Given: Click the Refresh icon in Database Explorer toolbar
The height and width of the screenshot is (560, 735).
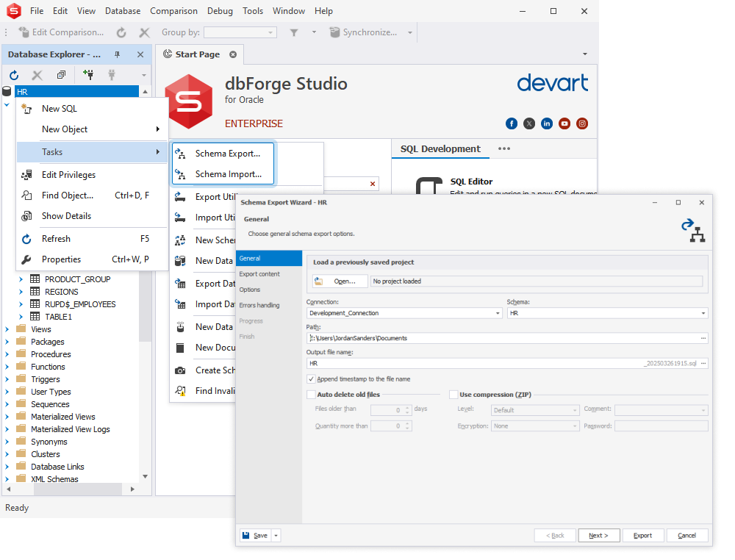Looking at the screenshot, I should pos(14,75).
